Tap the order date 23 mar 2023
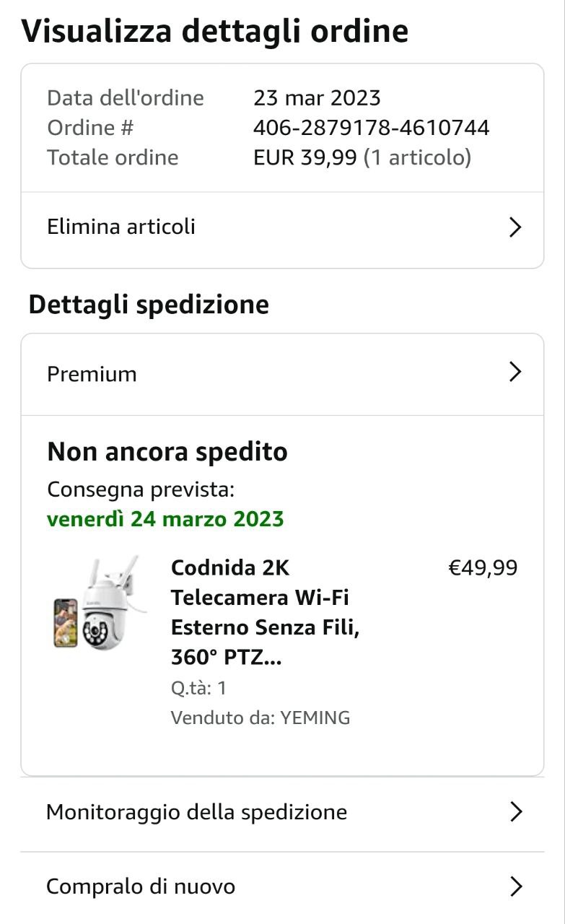This screenshot has width=565, height=924. (x=317, y=97)
